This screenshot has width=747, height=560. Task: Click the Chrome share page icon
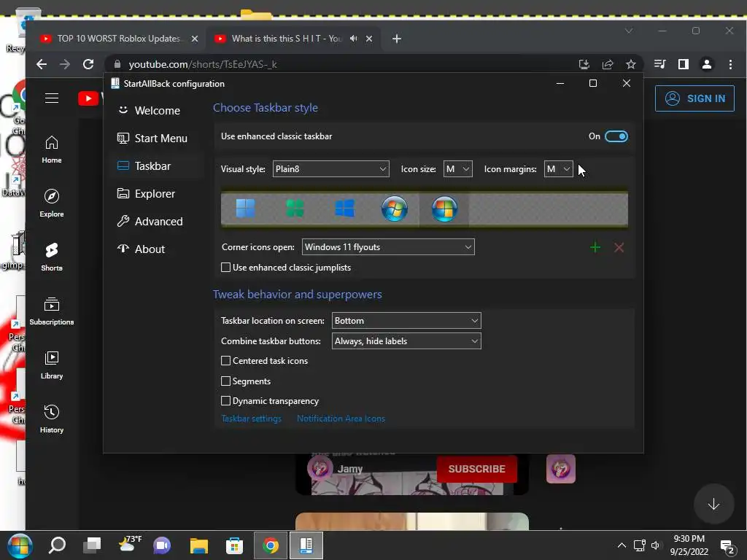coord(608,64)
